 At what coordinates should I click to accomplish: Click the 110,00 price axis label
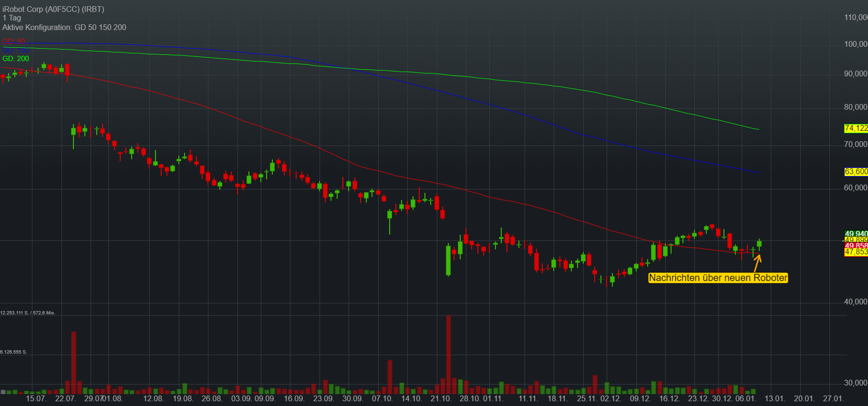click(856, 17)
